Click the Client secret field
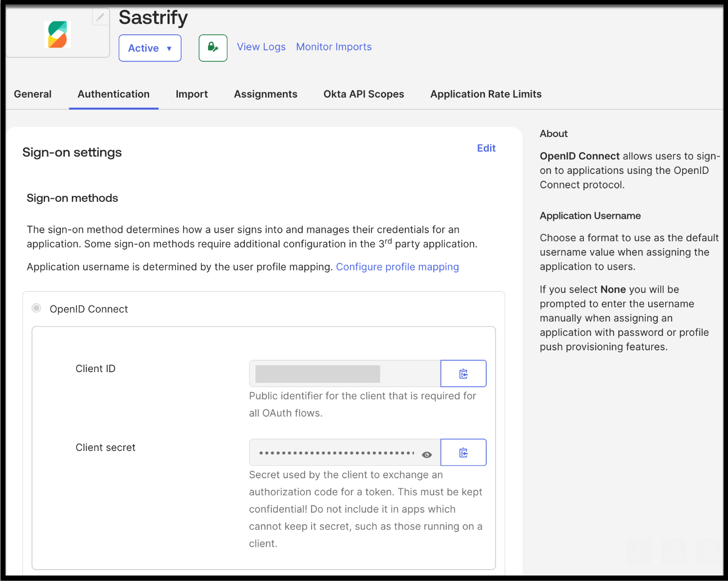The width and height of the screenshot is (728, 581). click(x=345, y=452)
